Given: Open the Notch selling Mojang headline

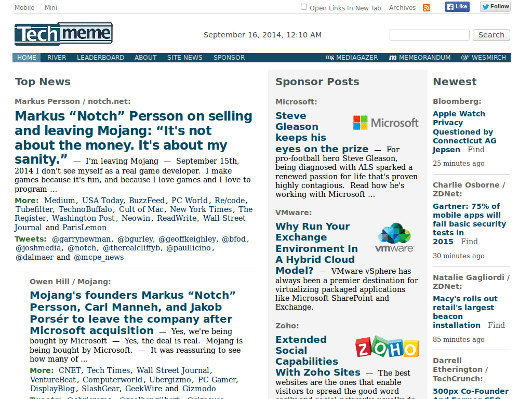Looking at the screenshot, I should point(134,137).
